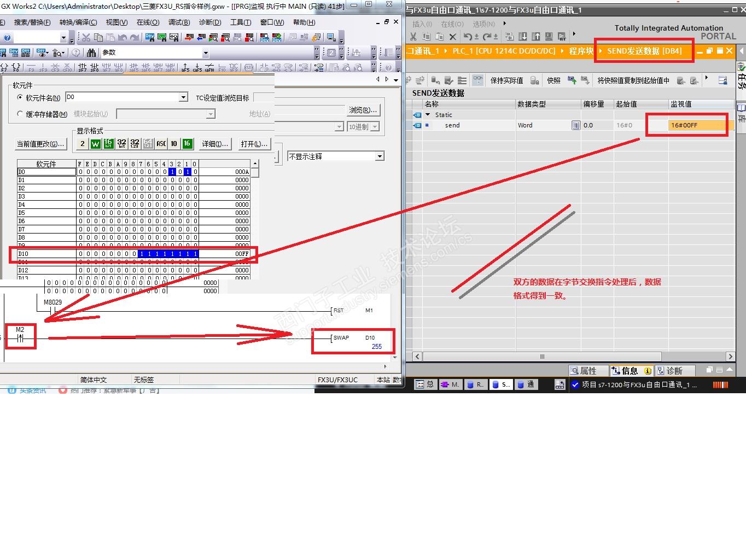This screenshot has width=746, height=560.
Task: Click the 当前值更改(G)... button
Action: click(41, 144)
